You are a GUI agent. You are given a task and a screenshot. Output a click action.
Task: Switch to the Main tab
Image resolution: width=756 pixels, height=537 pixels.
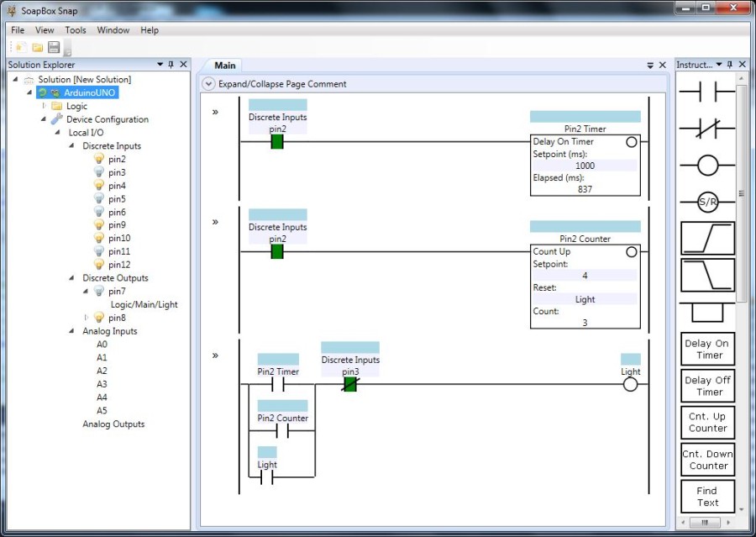223,65
